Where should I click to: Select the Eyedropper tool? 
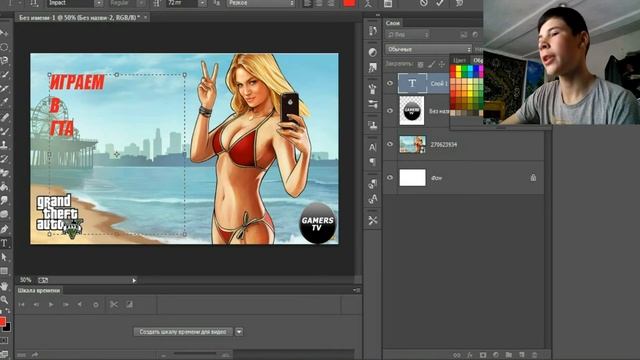[4, 102]
